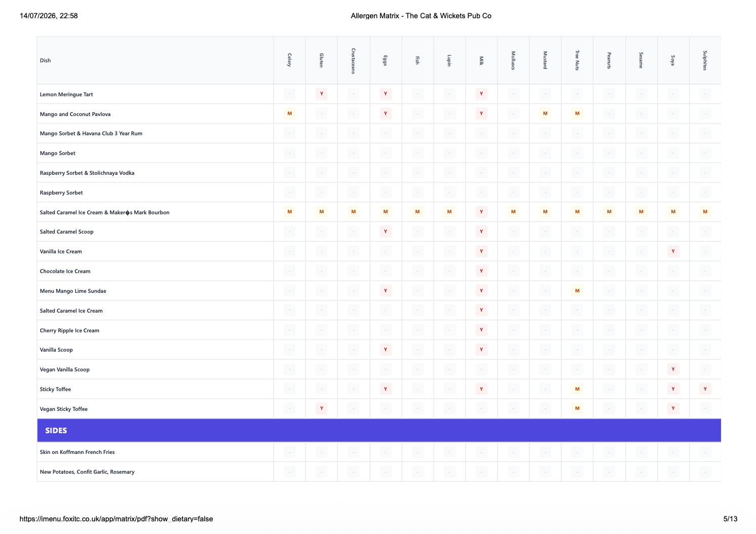The height and width of the screenshot is (534, 756).
Task: Click Vegan Sticky Toffee Soya Y badge
Action: (673, 408)
